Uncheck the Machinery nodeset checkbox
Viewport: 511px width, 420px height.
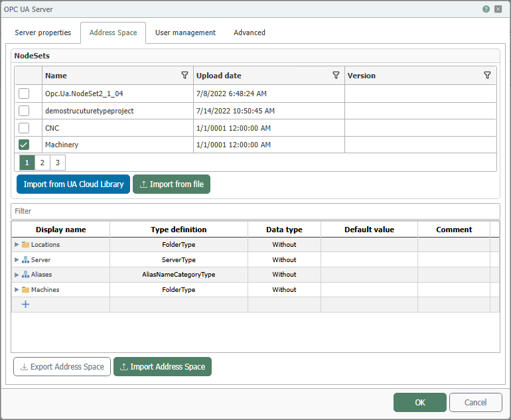[x=24, y=145]
